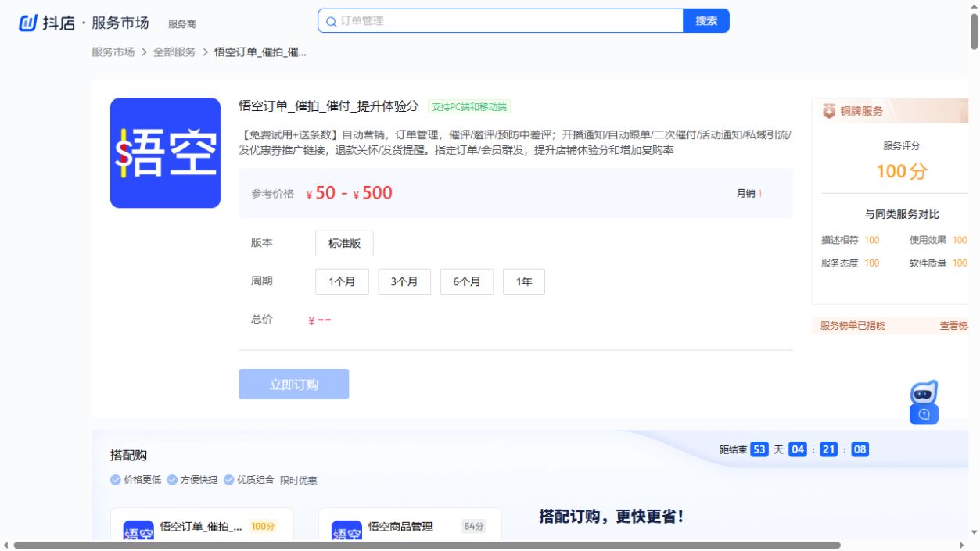Click the 价格更低 checkmark icon
The image size is (980, 551).
tap(116, 480)
